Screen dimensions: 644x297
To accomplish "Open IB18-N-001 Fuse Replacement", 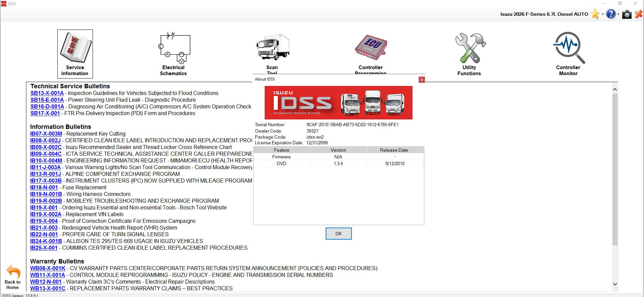I will 44,187.
